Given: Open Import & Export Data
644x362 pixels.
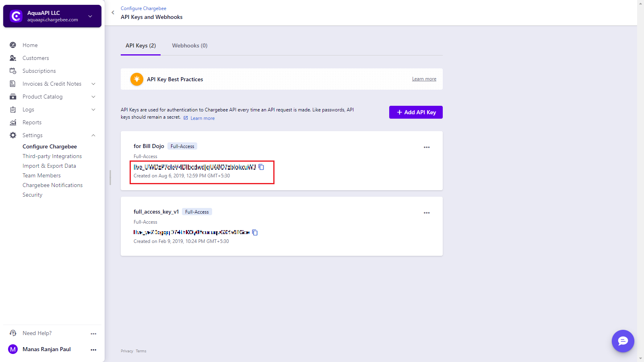Looking at the screenshot, I should click(x=49, y=166).
